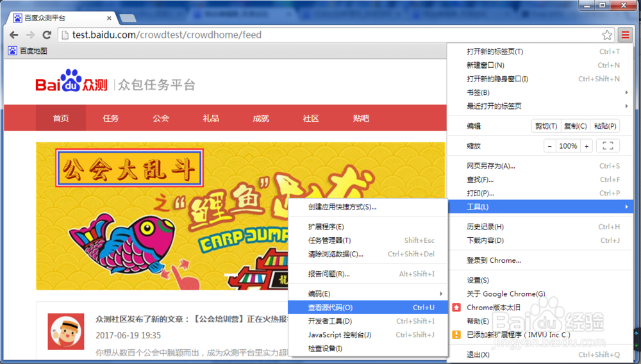This screenshot has width=641, height=364.
Task: Open JavaScript 控制台(J) from submenu
Action: pyautogui.click(x=367, y=335)
